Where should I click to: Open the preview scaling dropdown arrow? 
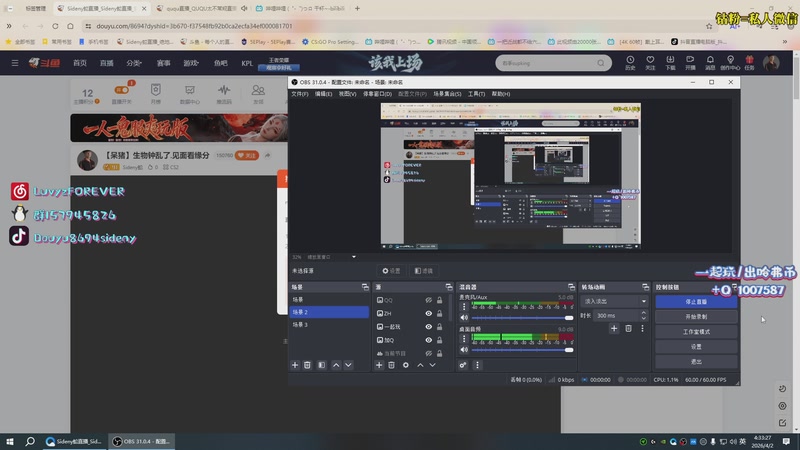pos(354,257)
